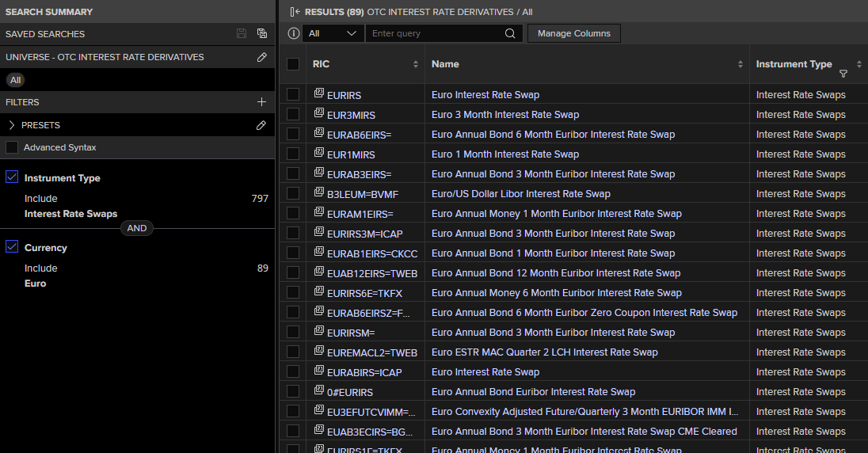This screenshot has height=453, width=868.
Task: Open Euro Annual Bond Euribor Interest Rate Swap
Action: pyautogui.click(x=533, y=391)
